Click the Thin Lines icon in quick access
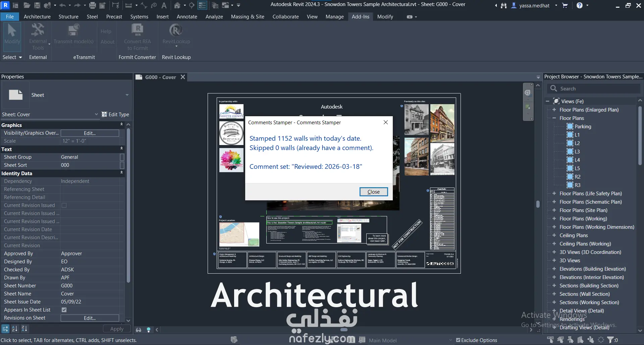644x345 pixels. click(202, 5)
